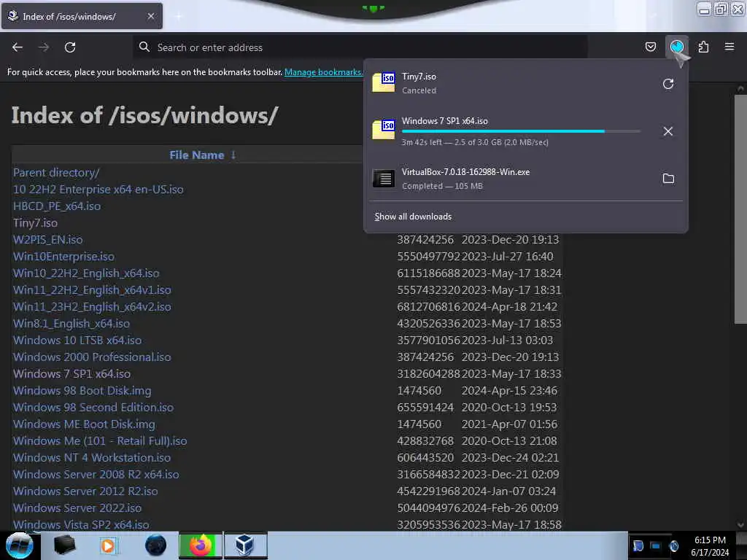Switch to Firefox in the taskbar

pyautogui.click(x=200, y=545)
